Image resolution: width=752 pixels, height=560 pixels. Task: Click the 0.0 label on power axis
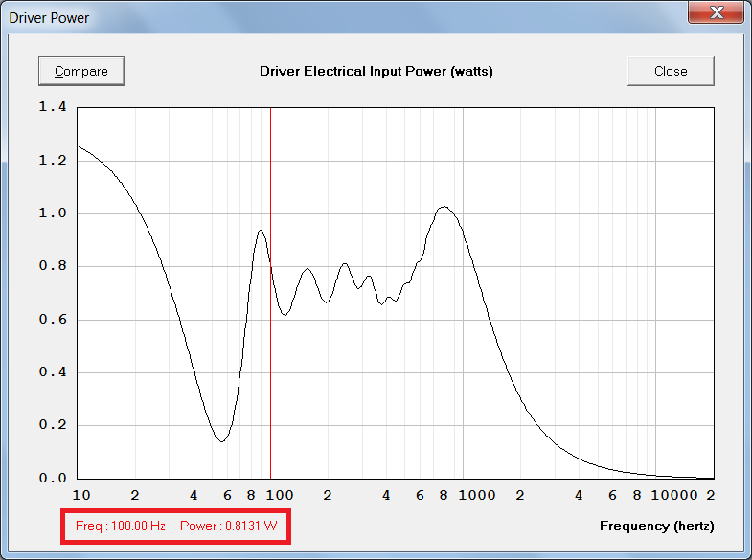[53, 478]
